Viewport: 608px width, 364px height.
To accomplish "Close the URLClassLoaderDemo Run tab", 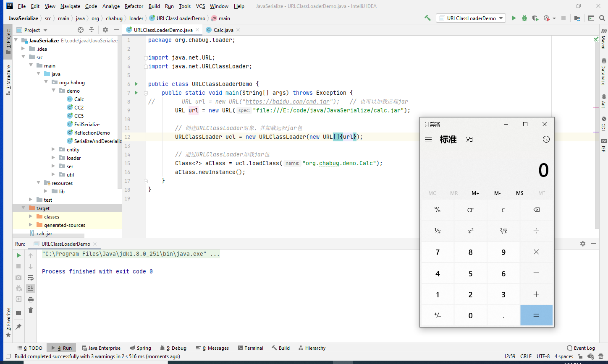I will click(95, 244).
